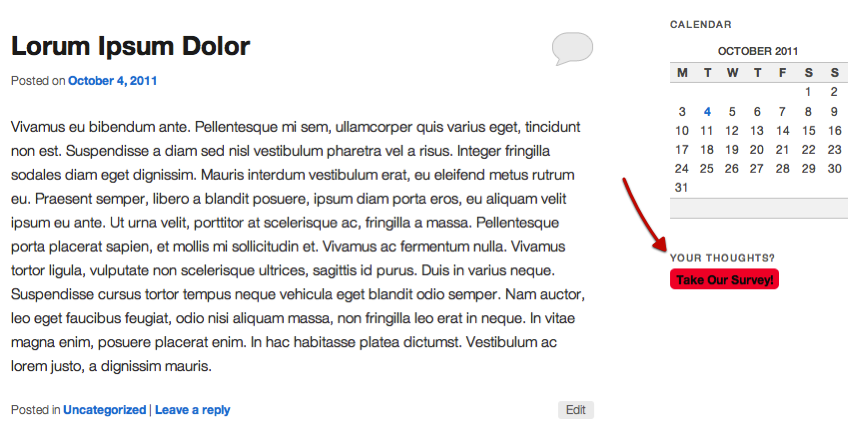Image resolution: width=853 pixels, height=442 pixels.
Task: Click day 1 in the calendar
Action: point(809,93)
